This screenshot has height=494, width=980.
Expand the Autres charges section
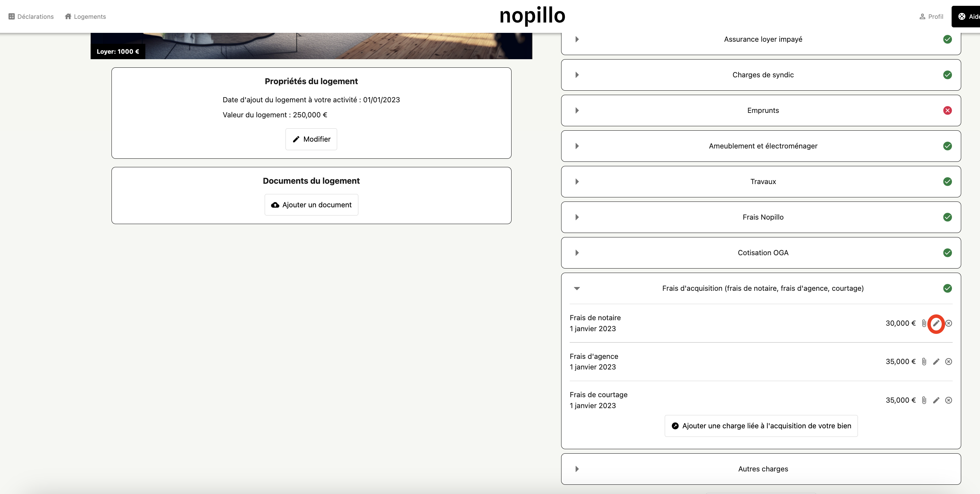click(577, 469)
